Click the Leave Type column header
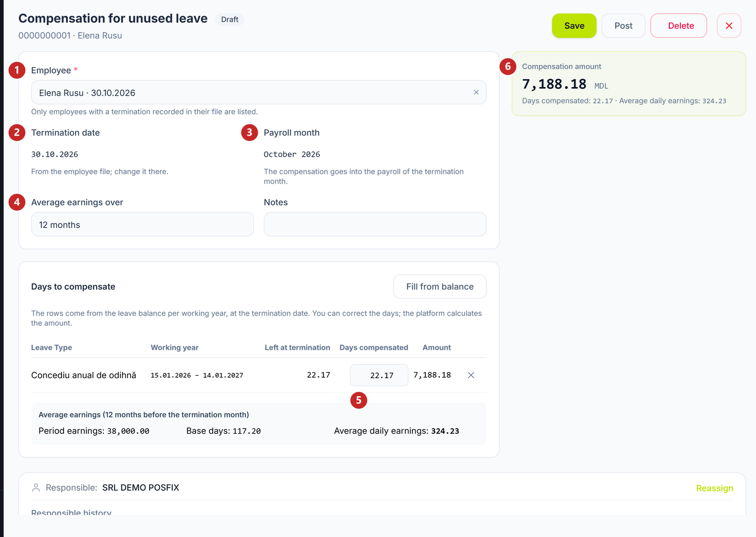 point(51,347)
